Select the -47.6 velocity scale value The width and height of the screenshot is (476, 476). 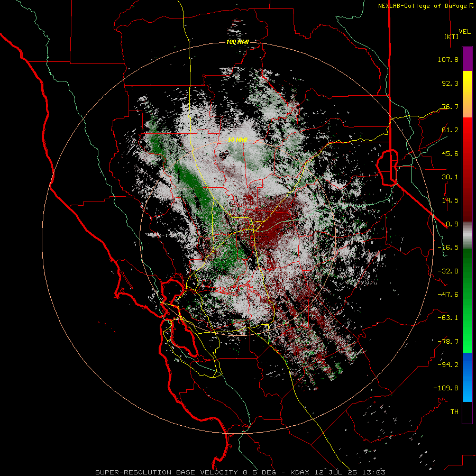448,295
